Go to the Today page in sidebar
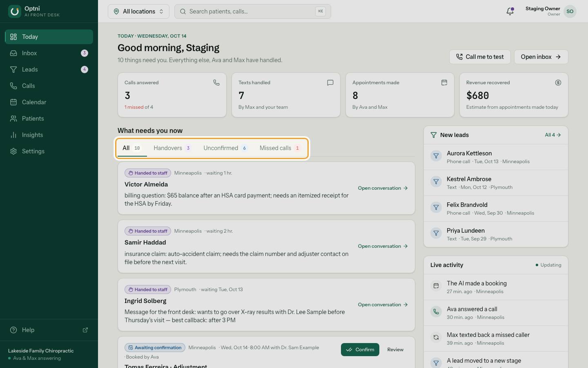Screen dimensions: 588x368 pos(49,37)
